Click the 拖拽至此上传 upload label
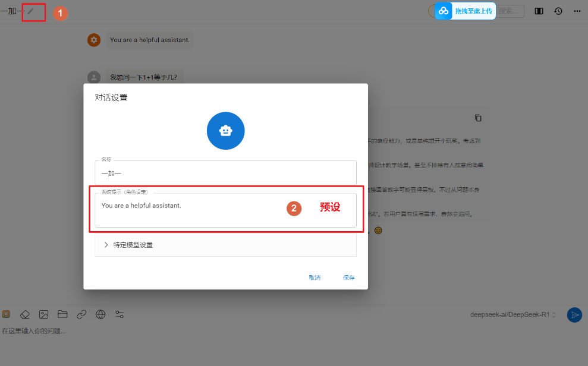Image resolution: width=588 pixels, height=366 pixels. click(x=474, y=11)
